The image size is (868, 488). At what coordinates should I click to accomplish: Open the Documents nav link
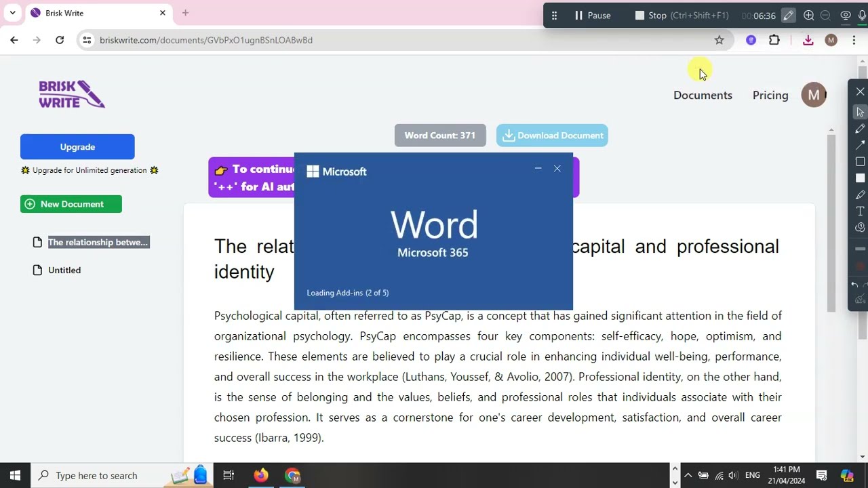click(703, 95)
